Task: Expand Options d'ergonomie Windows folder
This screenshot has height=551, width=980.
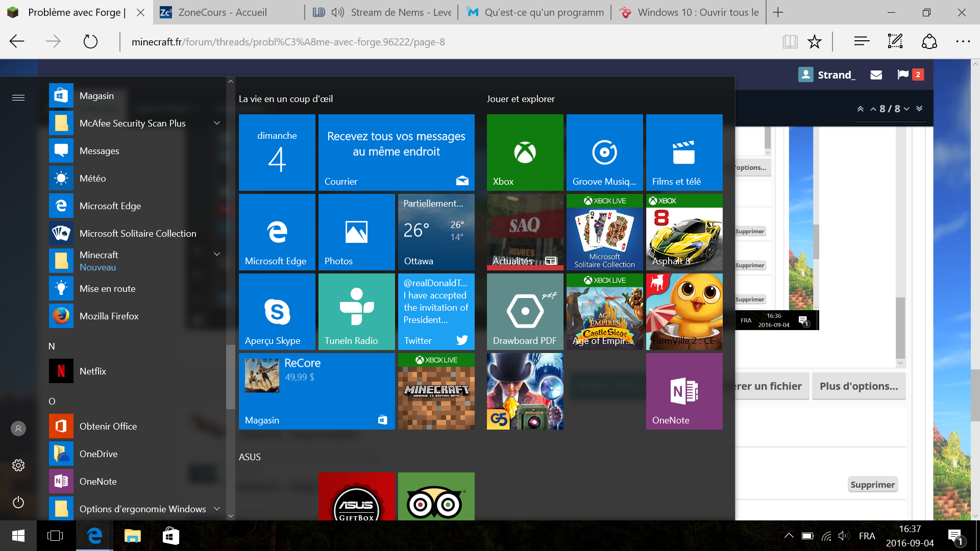Action: pos(217,509)
